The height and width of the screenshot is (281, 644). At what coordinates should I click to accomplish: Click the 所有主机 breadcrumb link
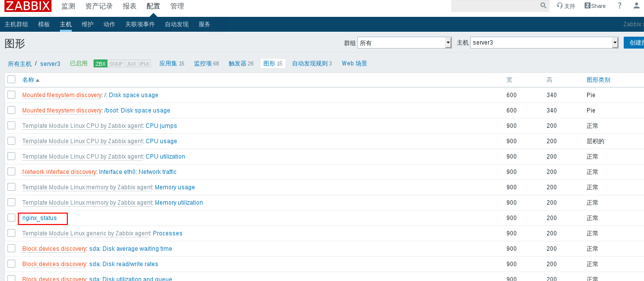point(20,64)
